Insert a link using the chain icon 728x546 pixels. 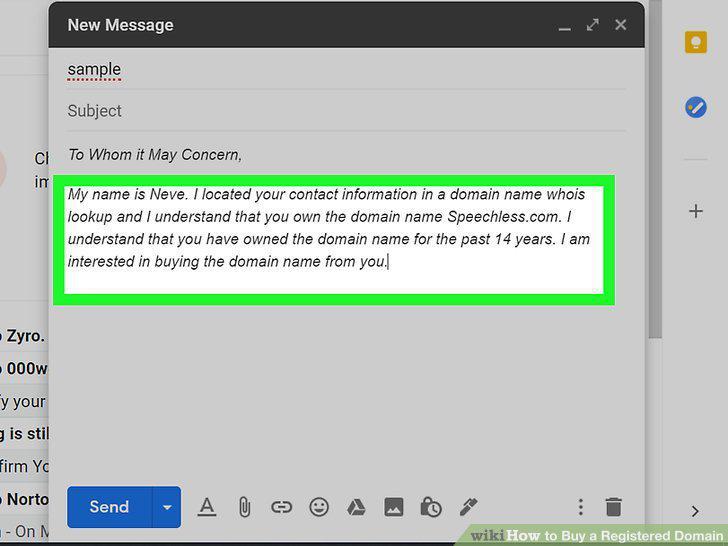tap(281, 507)
